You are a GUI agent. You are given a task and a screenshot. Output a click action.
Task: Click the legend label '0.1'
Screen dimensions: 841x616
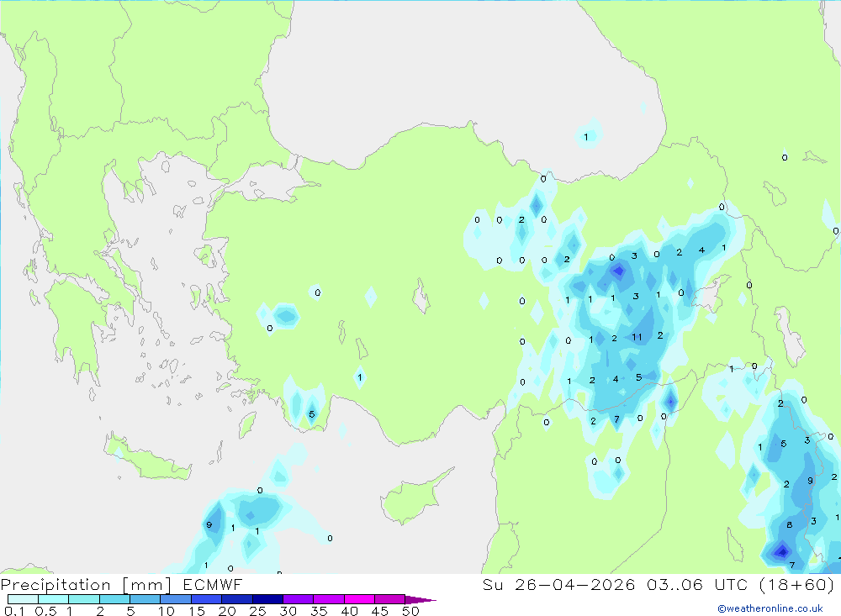point(14,611)
